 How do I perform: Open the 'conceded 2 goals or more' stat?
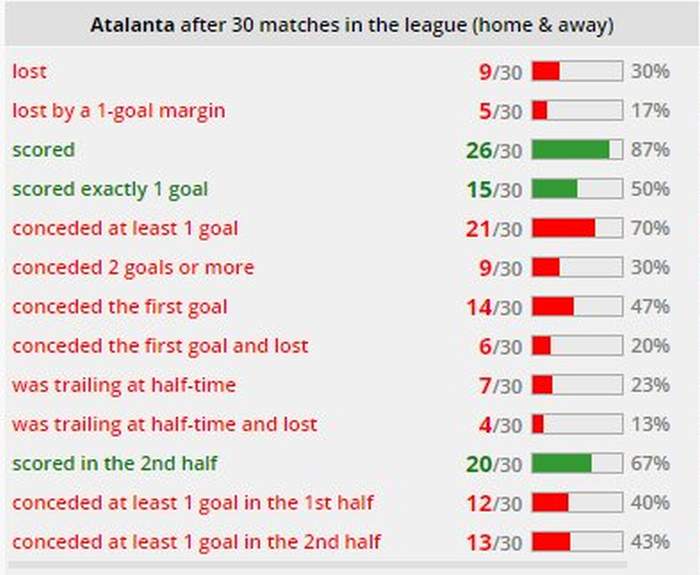tap(133, 268)
